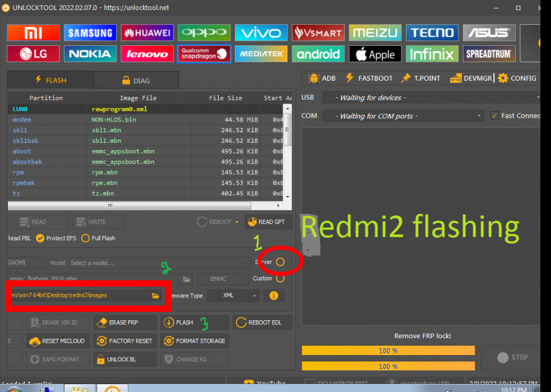Image resolution: width=551 pixels, height=392 pixels.
Task: Select the Nokia brand logo
Action: pyautogui.click(x=90, y=54)
